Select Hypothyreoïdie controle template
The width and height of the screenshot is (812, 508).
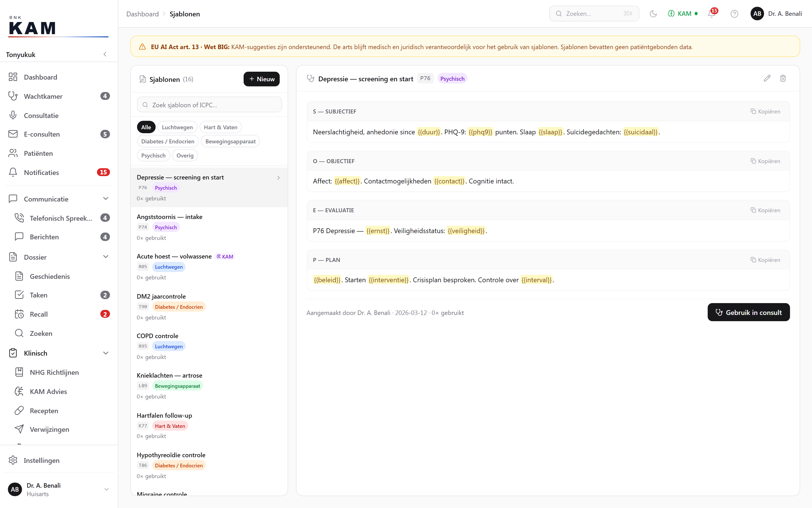pyautogui.click(x=209, y=465)
